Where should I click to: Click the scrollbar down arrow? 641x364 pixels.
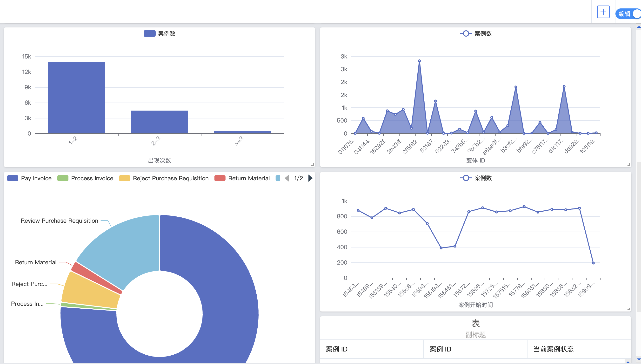[639, 359]
